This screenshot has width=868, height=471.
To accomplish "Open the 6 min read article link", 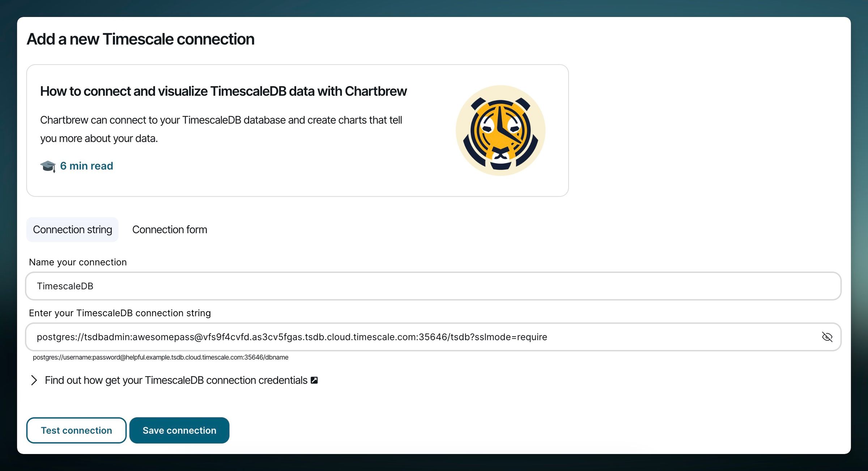I will pos(86,166).
